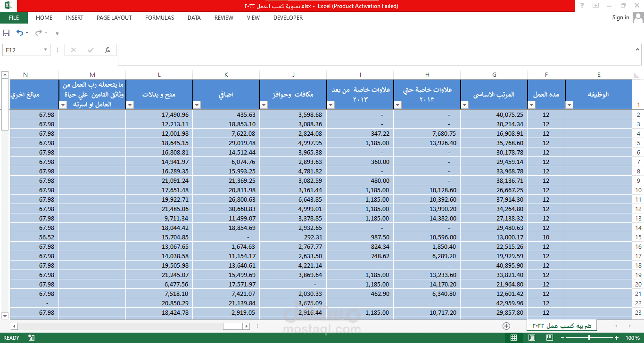Open filter dropdown for المرتب الاساسى column
Screen dimensions: 644x343
pyautogui.click(x=465, y=105)
